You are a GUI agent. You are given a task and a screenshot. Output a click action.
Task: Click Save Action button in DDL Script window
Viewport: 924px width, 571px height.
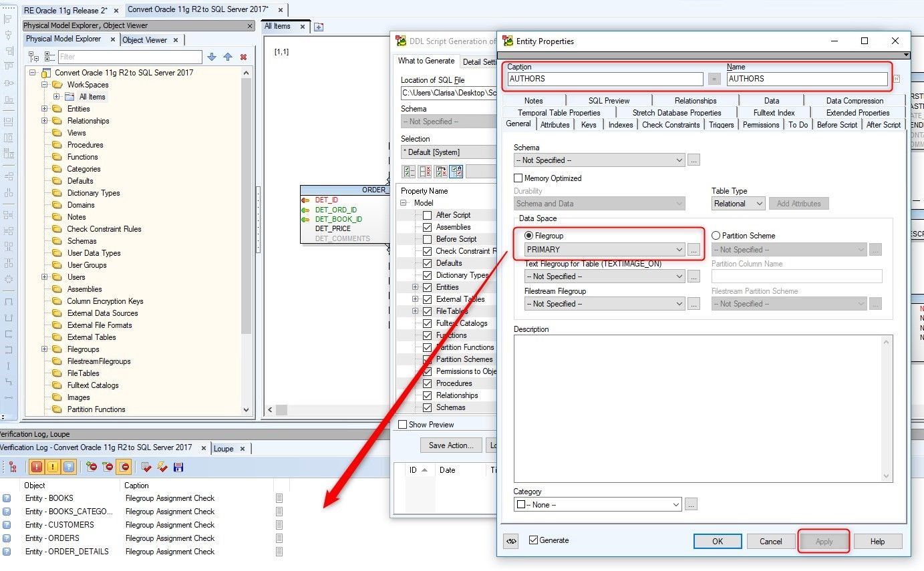click(x=451, y=445)
